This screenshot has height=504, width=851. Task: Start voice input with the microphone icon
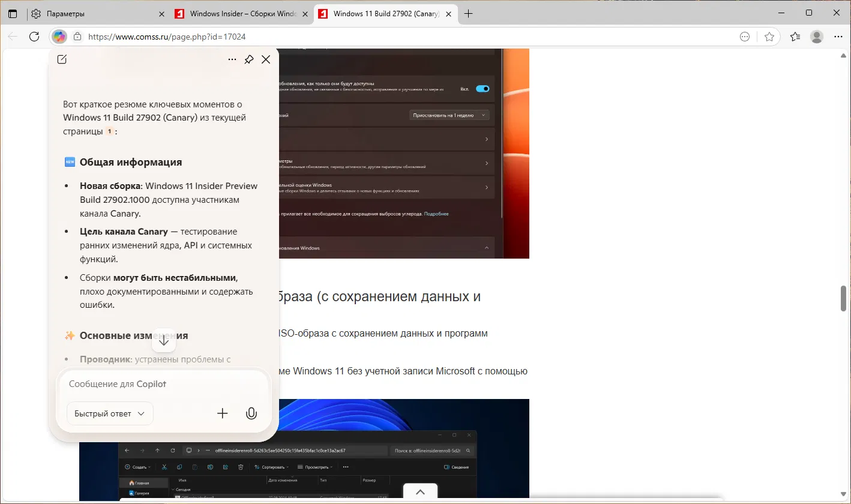pyautogui.click(x=251, y=413)
